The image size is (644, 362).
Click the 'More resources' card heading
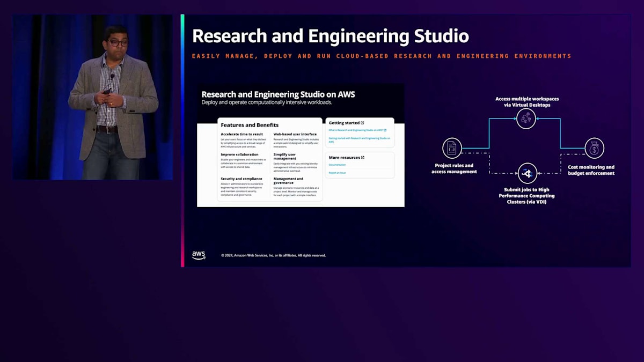pos(344,158)
